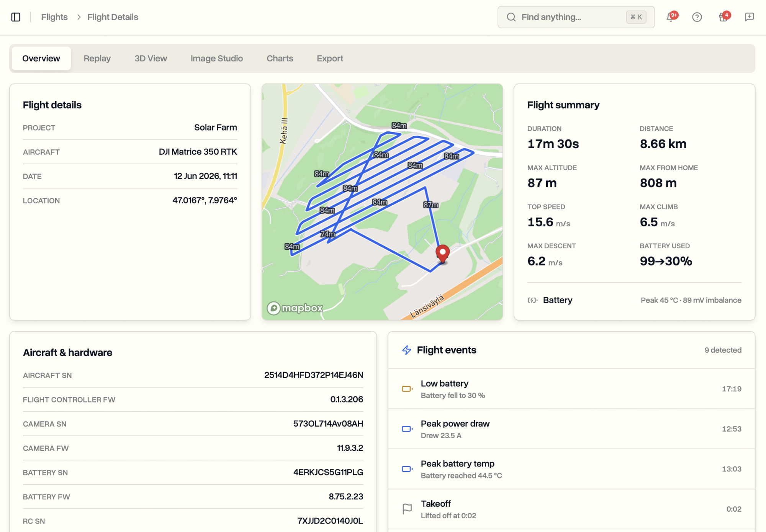
Task: Click the 8.66 km distance value
Action: (663, 144)
